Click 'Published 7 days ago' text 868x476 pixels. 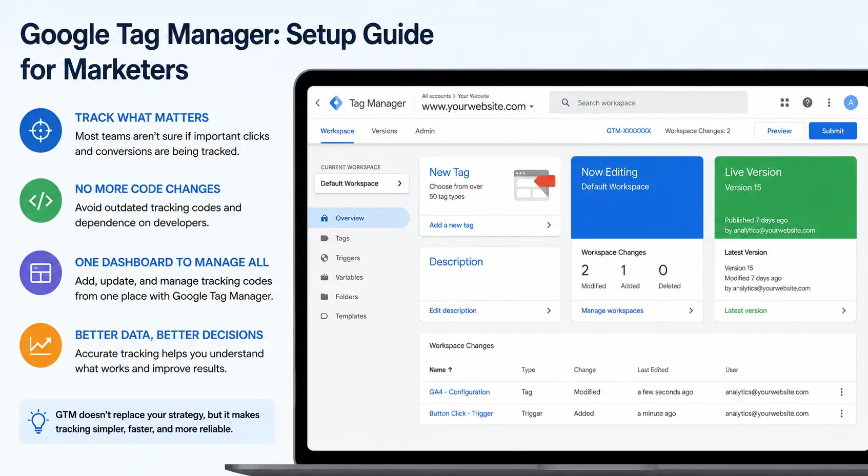[x=756, y=220]
